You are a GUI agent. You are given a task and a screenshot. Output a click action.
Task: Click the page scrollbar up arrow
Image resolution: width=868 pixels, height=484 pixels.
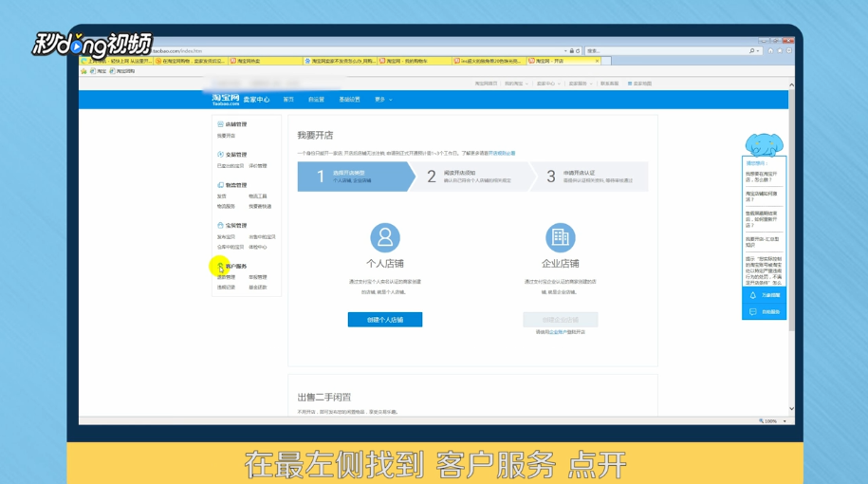coord(791,85)
